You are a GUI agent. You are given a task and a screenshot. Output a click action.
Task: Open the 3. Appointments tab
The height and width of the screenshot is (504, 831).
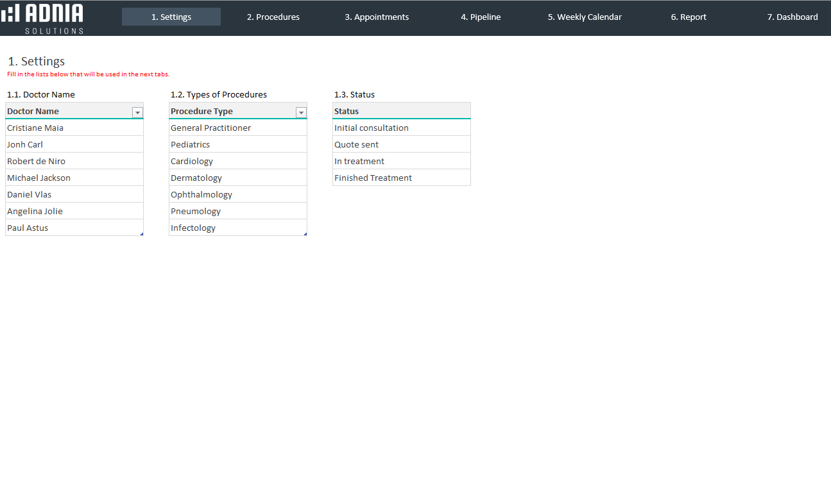[x=377, y=17]
